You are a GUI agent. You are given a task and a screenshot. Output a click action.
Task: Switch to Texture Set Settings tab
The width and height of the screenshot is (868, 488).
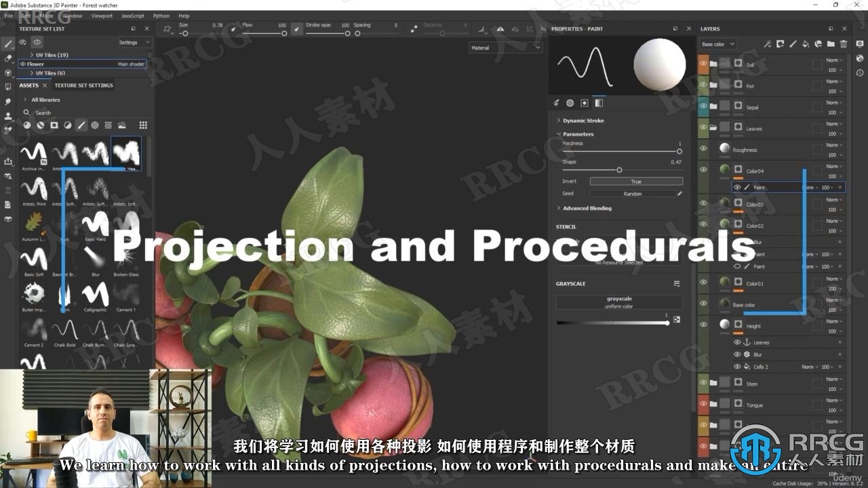coord(83,85)
